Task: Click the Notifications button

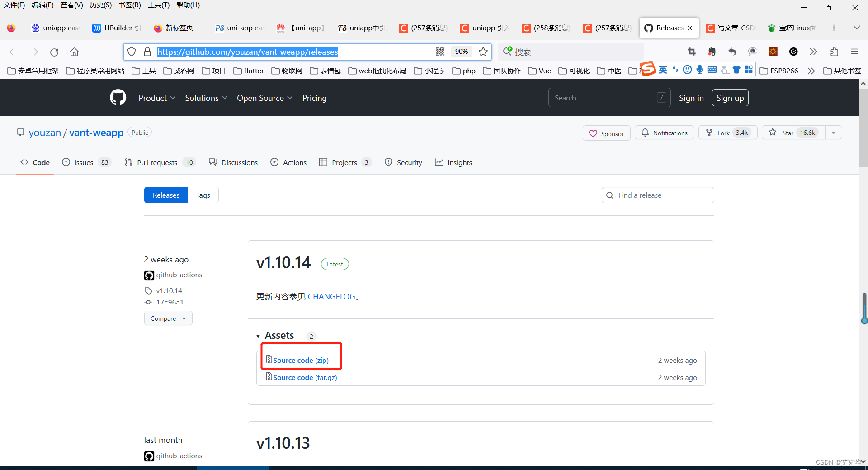Action: [x=664, y=133]
